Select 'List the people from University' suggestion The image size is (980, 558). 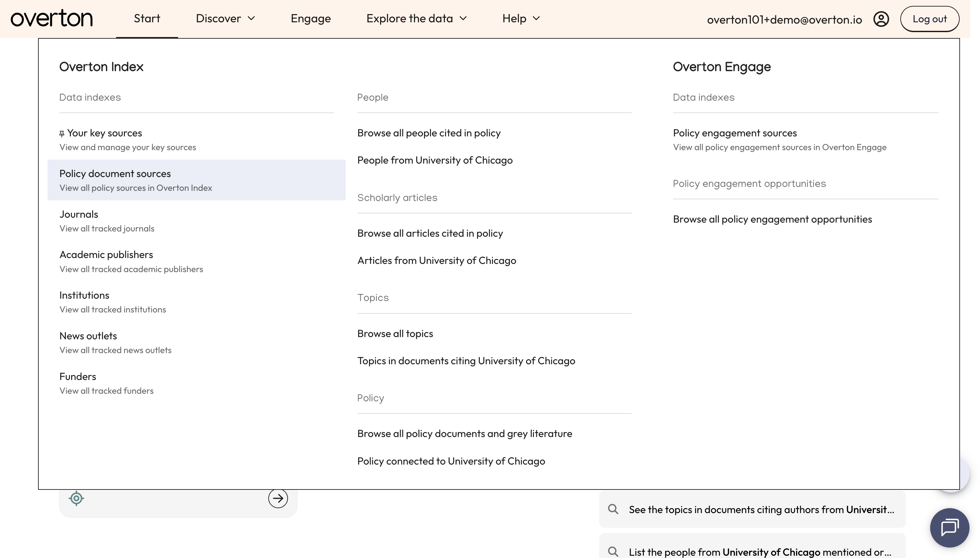(x=752, y=546)
